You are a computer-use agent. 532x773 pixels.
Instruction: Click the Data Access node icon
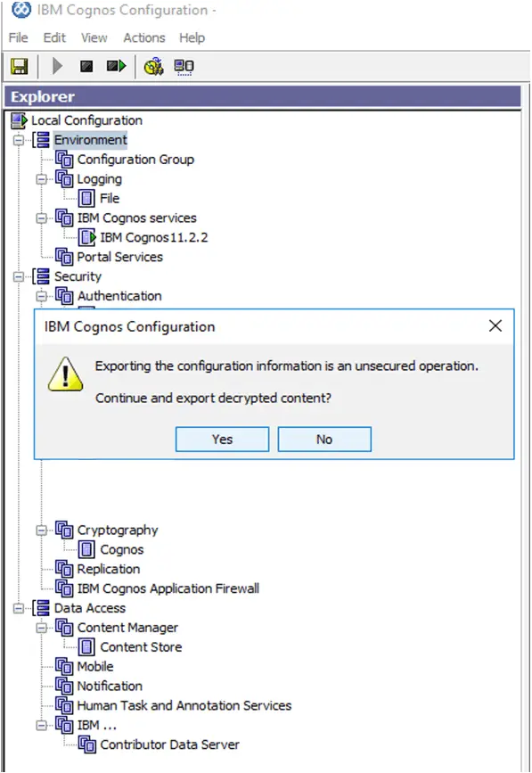41,608
